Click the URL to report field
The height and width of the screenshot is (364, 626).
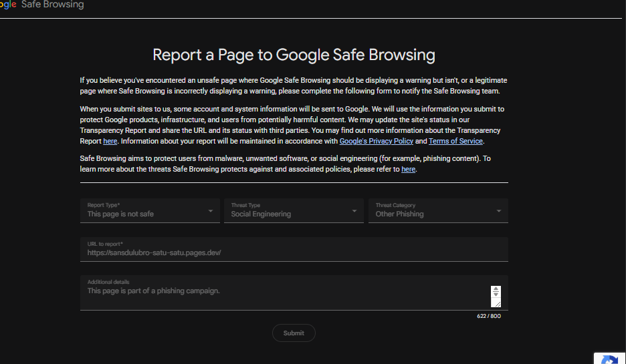(x=294, y=249)
